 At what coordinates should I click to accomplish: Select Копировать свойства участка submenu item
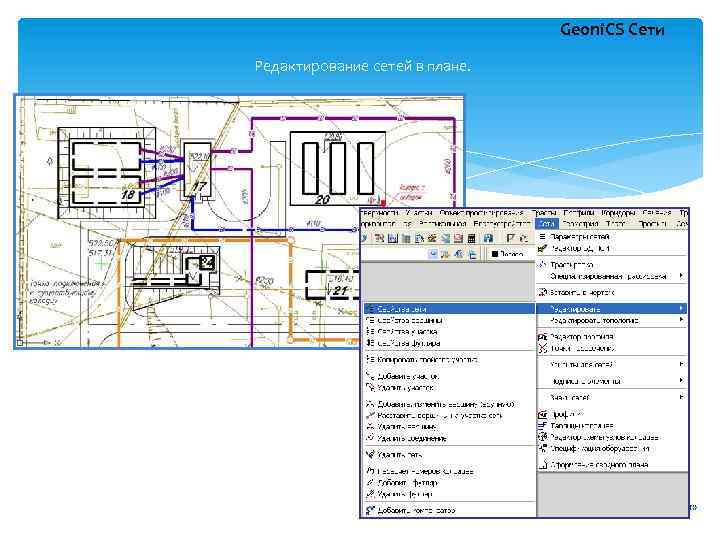(428, 360)
